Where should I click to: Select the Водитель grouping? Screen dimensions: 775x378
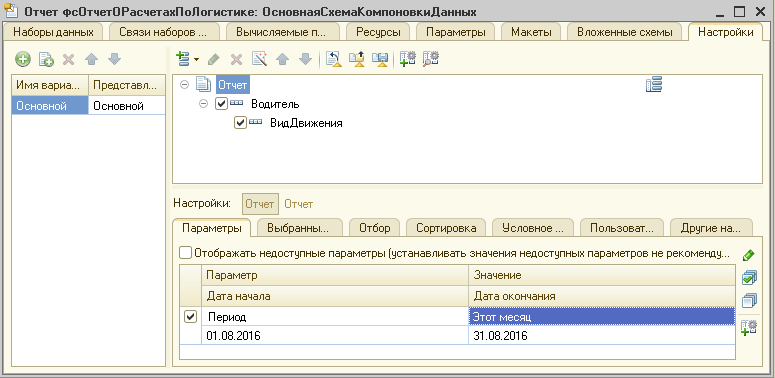pyautogui.click(x=275, y=104)
